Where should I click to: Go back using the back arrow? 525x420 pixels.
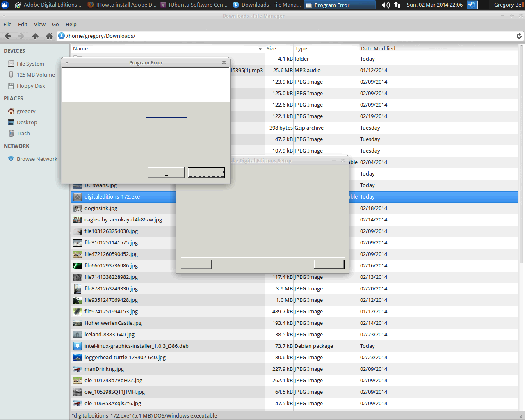7,36
